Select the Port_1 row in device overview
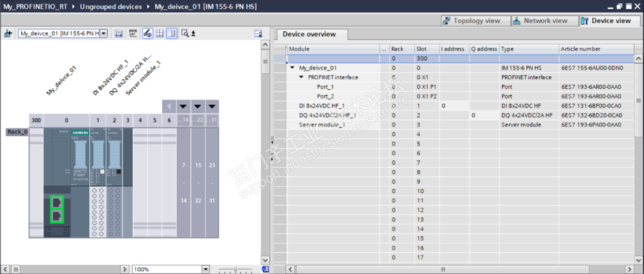Screen dimensions: 644x274 (460, 87)
